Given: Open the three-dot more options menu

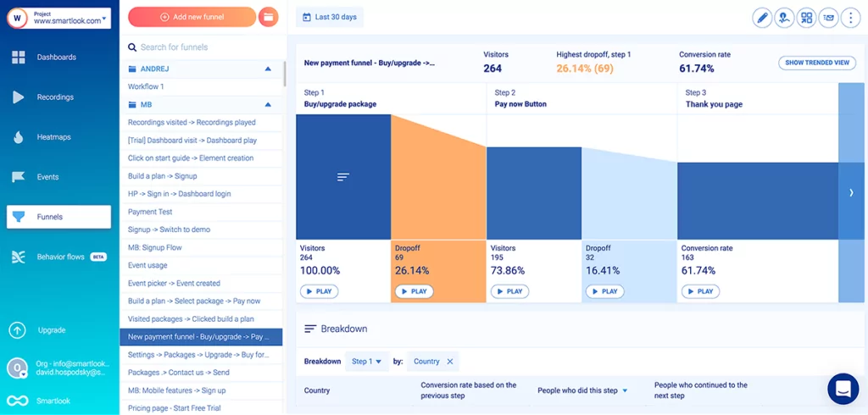Looking at the screenshot, I should click(850, 17).
